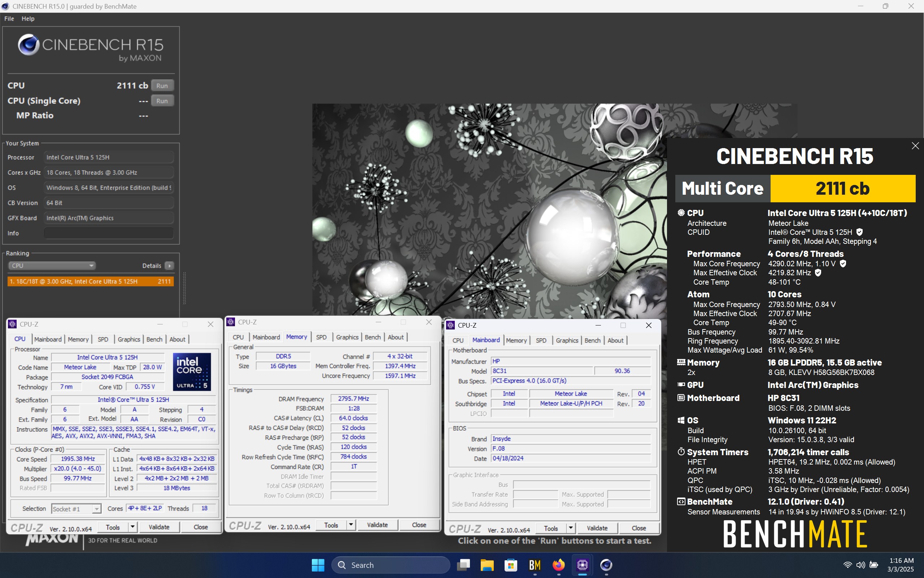Run the CPU multi-core test
The image size is (924, 578).
tap(162, 86)
